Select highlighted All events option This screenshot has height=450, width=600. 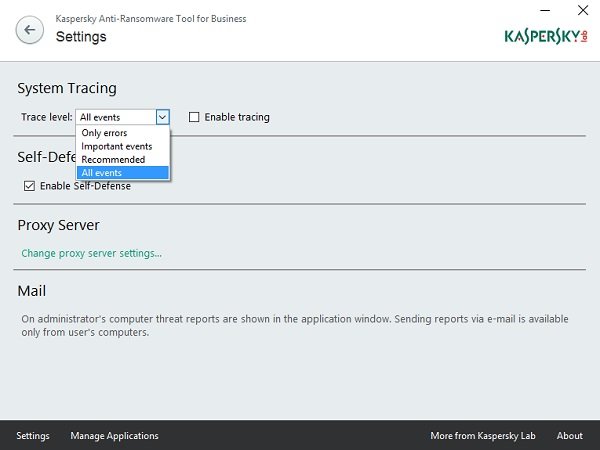(122, 173)
